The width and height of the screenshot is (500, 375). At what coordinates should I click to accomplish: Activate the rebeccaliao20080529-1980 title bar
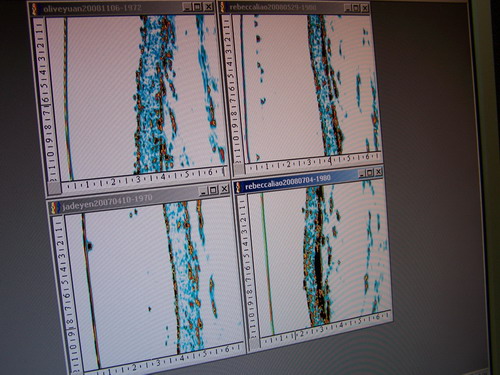pyautogui.click(x=295, y=7)
